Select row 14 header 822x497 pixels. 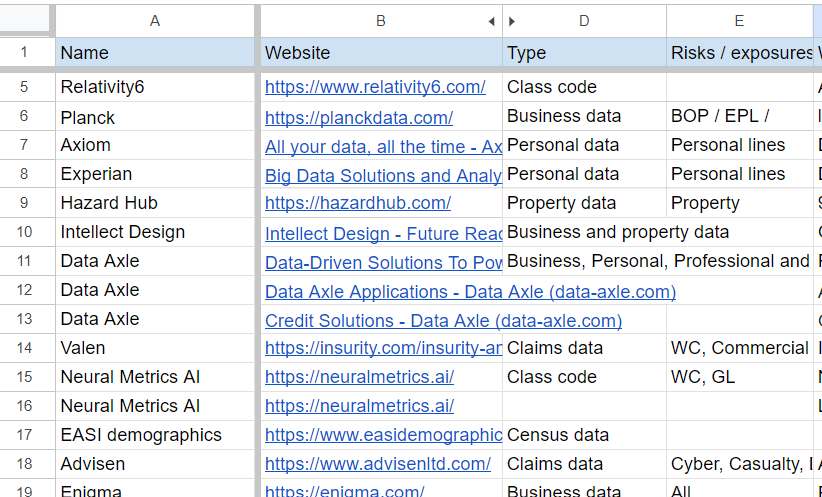(x=24, y=348)
